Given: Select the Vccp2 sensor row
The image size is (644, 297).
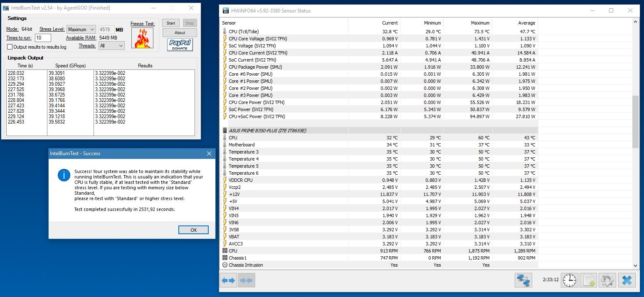Looking at the screenshot, I should 379,187.
